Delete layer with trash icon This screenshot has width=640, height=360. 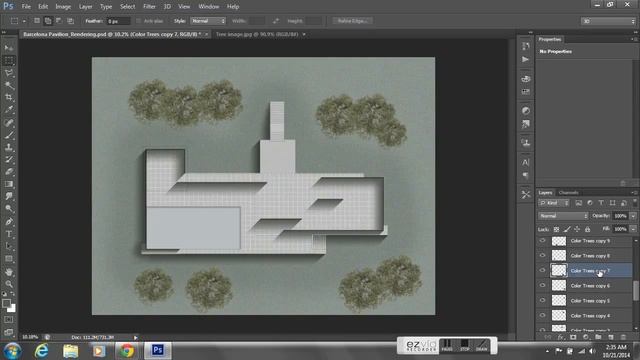tap(623, 337)
